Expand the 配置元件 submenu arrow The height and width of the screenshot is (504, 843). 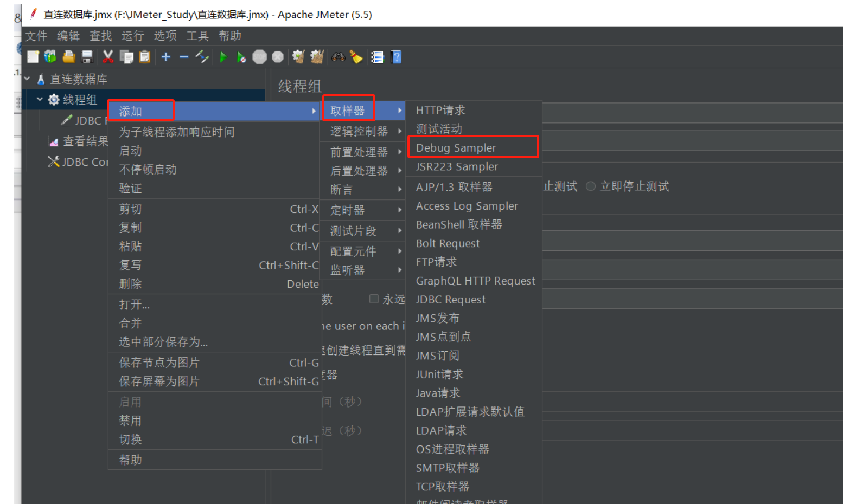pos(400,251)
